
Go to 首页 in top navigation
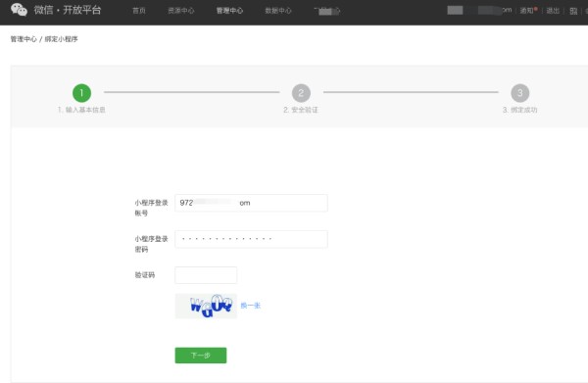[x=139, y=11]
